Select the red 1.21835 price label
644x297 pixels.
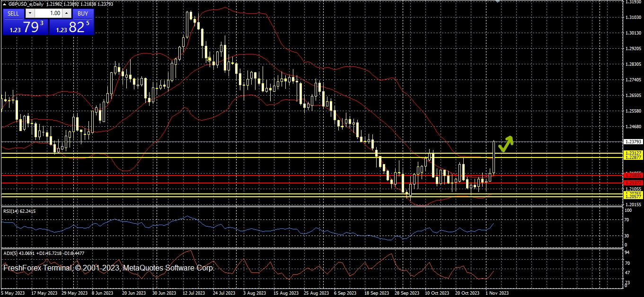pyautogui.click(x=633, y=175)
